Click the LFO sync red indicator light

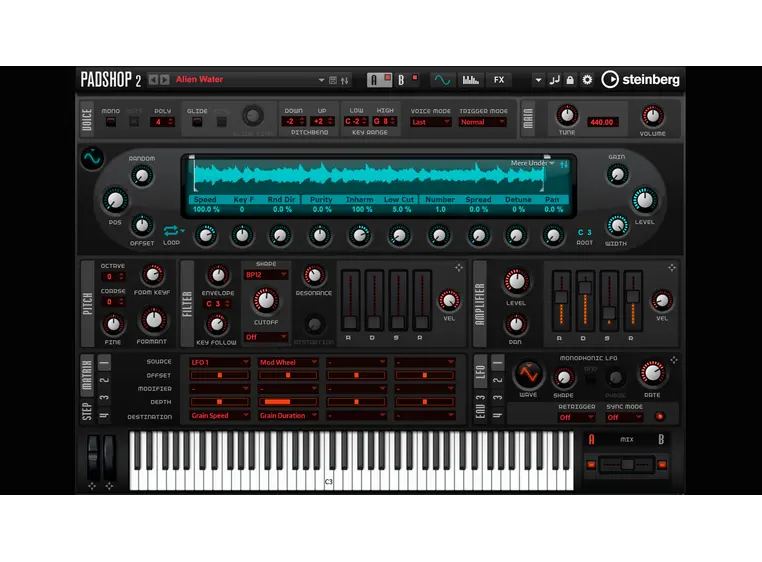point(659,416)
